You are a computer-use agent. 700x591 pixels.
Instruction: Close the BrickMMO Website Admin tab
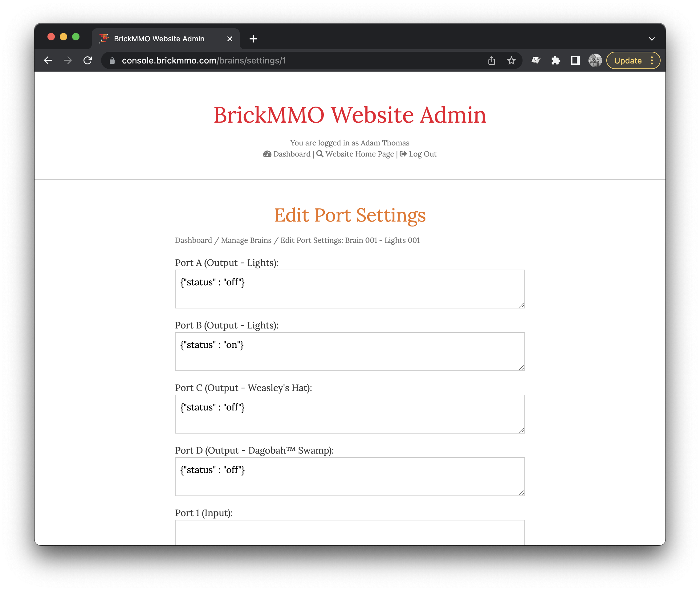tap(230, 39)
